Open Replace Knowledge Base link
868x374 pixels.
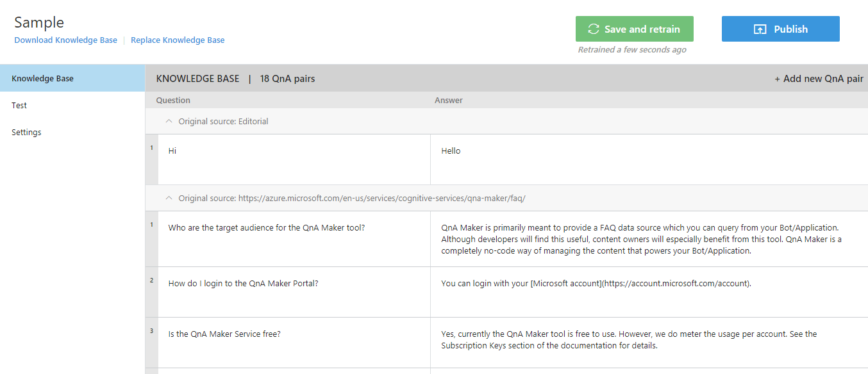coord(178,40)
